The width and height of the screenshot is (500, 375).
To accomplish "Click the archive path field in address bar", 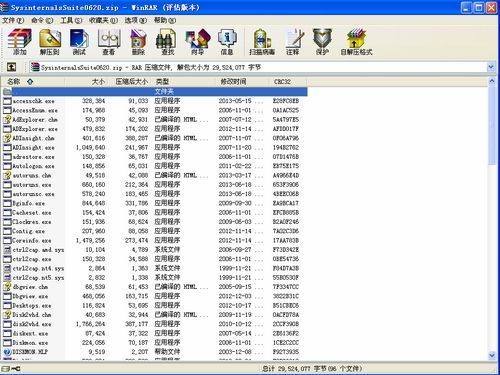I will pos(258,67).
